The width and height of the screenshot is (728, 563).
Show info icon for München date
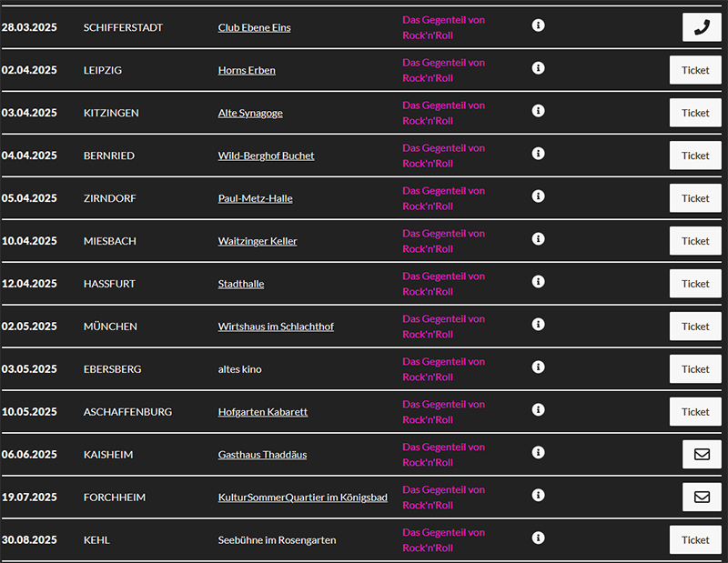[x=538, y=325]
